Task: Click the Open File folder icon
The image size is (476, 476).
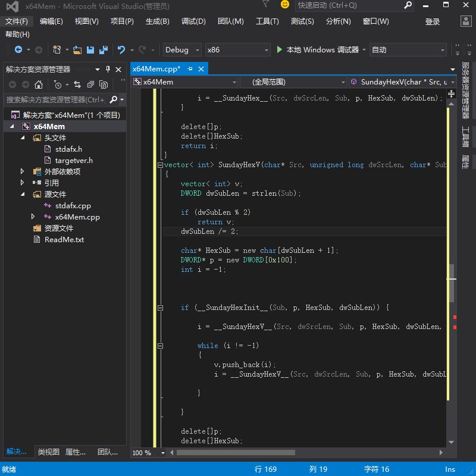Action: pos(77,50)
